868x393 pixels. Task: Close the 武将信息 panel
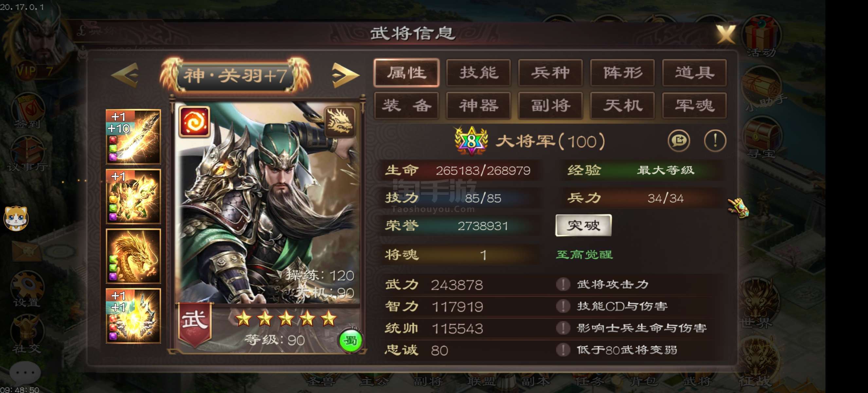click(x=726, y=34)
